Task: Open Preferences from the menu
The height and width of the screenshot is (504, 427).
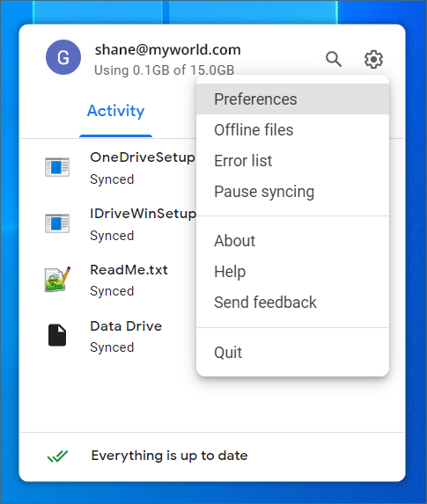Action: pyautogui.click(x=292, y=99)
